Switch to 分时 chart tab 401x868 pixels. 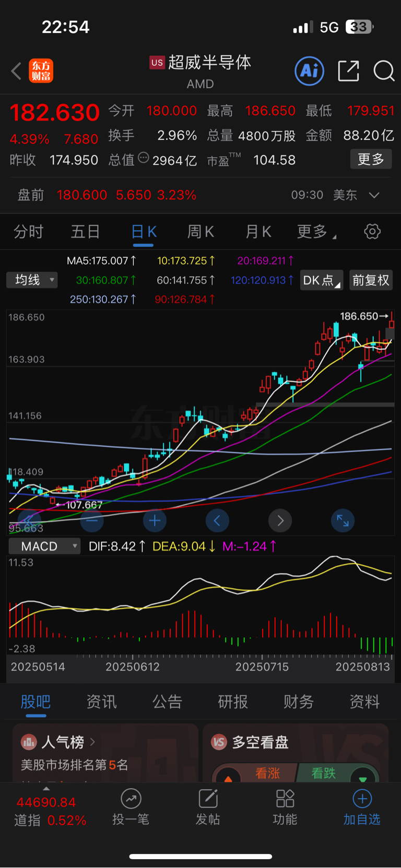point(28,232)
